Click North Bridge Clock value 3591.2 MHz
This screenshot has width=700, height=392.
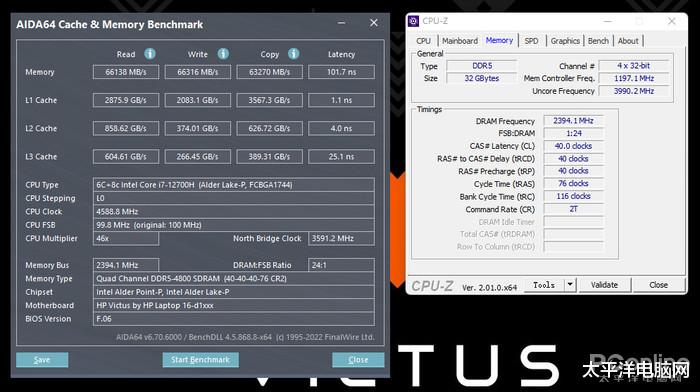coord(342,238)
